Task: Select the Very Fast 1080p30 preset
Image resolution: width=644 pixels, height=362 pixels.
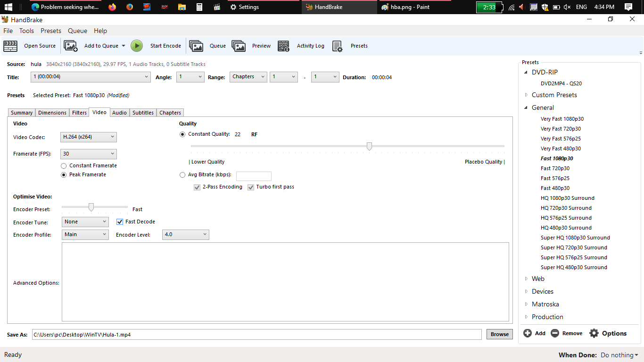Action: tap(562, 119)
